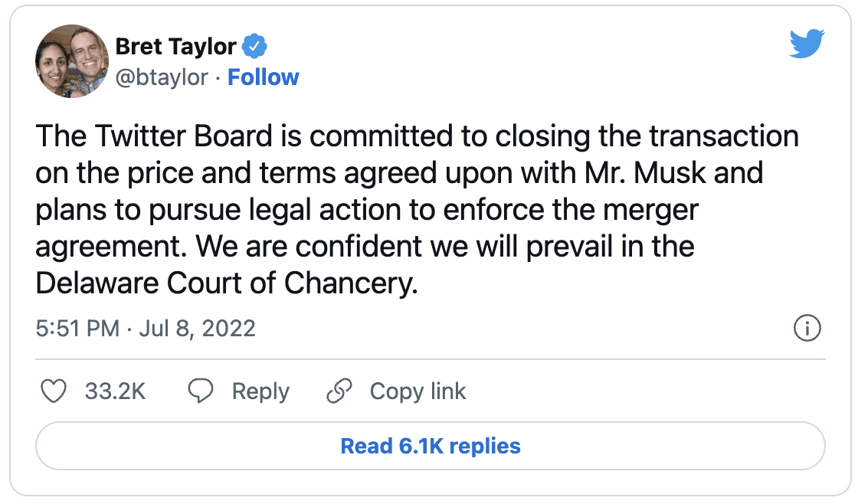The image size is (858, 504).
Task: Follow the @btaylor account
Action: tap(264, 77)
